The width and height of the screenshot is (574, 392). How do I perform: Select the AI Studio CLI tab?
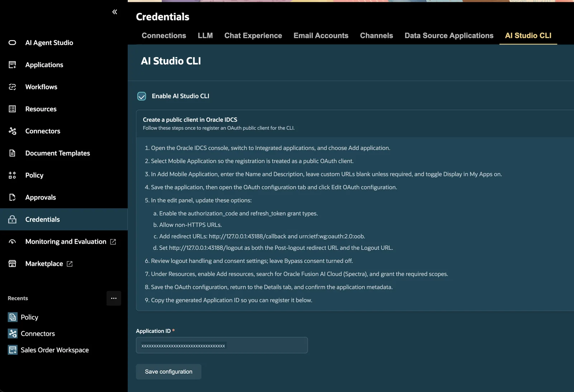pos(528,35)
